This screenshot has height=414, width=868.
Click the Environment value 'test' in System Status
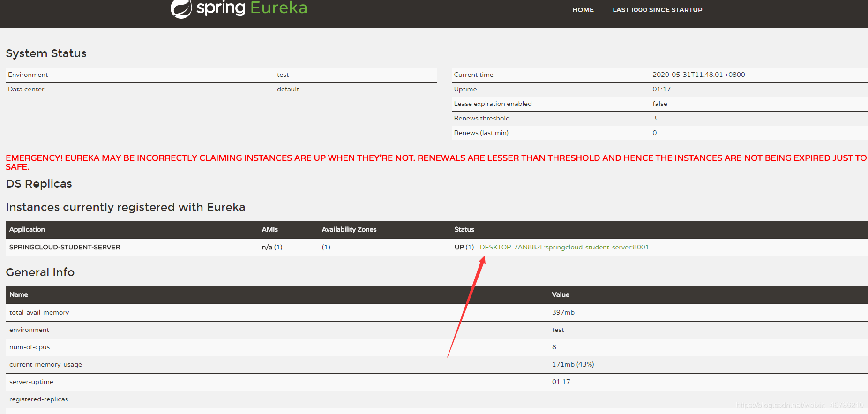(x=283, y=75)
